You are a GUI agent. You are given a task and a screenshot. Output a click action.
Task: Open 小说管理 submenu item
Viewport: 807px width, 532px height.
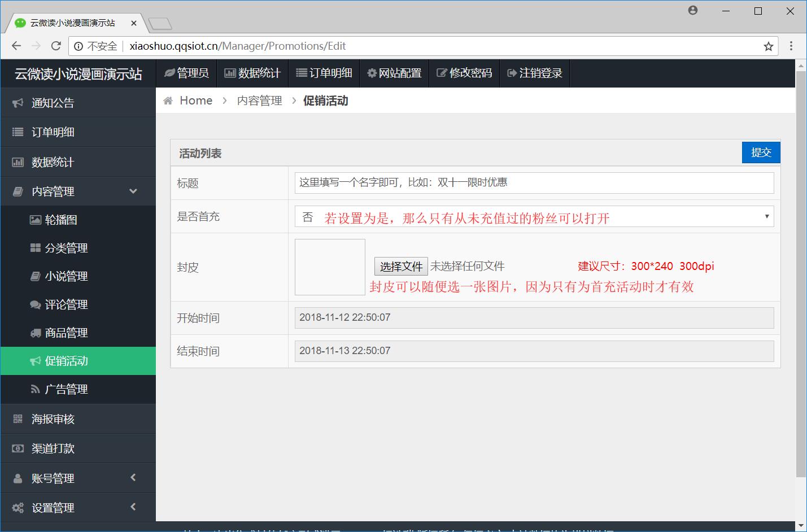[x=78, y=276]
